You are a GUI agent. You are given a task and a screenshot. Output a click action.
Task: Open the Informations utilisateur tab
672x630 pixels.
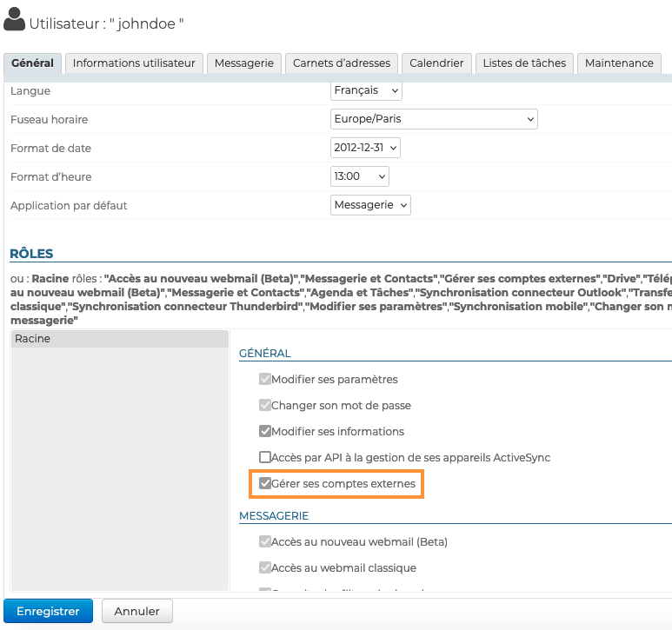tap(134, 63)
